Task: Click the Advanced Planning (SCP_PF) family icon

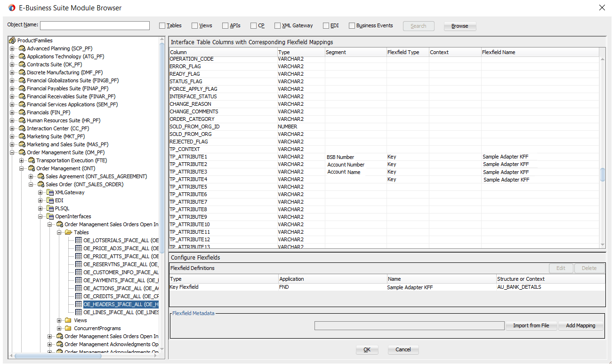Action: pyautogui.click(x=22, y=48)
